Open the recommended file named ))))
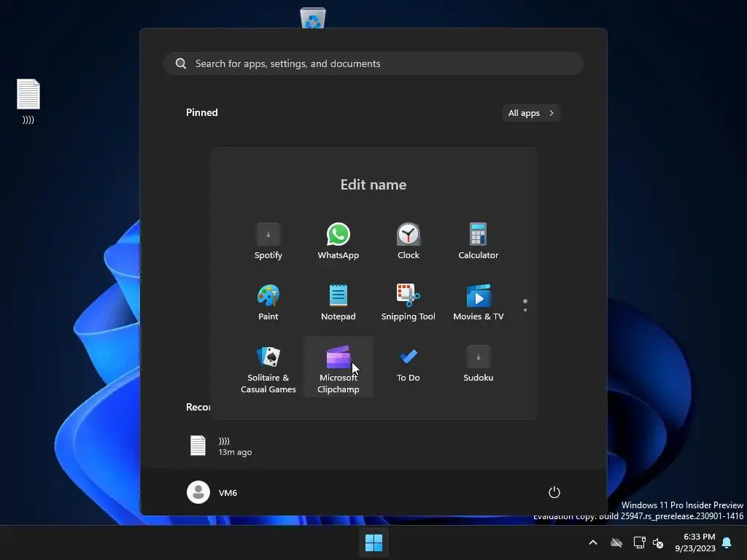Image resolution: width=747 pixels, height=560 pixels. pyautogui.click(x=222, y=446)
